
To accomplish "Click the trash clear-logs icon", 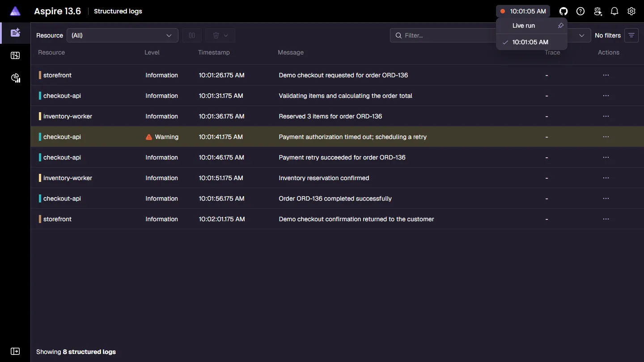I will click(x=216, y=35).
